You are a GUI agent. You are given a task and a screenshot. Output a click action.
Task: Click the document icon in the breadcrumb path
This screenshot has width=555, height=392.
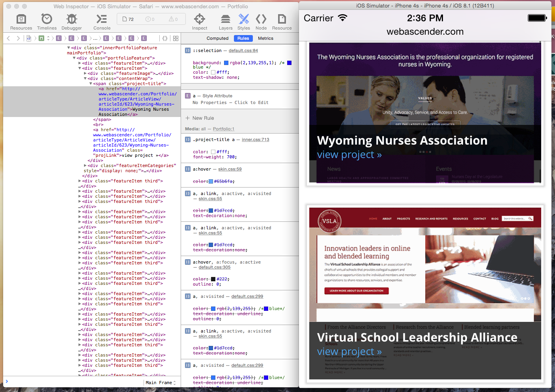[x=29, y=38]
